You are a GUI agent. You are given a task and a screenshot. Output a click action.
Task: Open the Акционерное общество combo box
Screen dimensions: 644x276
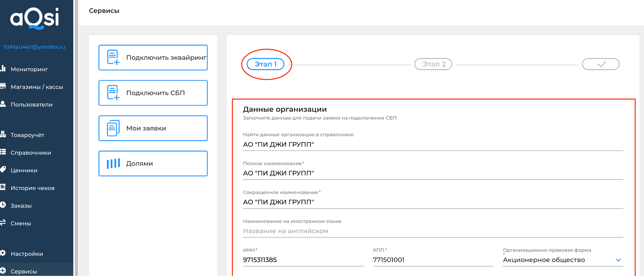pos(563,260)
